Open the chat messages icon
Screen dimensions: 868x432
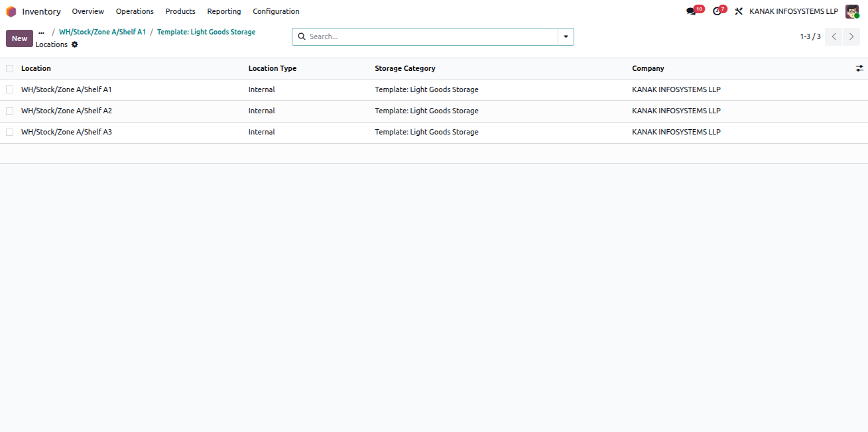[x=691, y=11]
